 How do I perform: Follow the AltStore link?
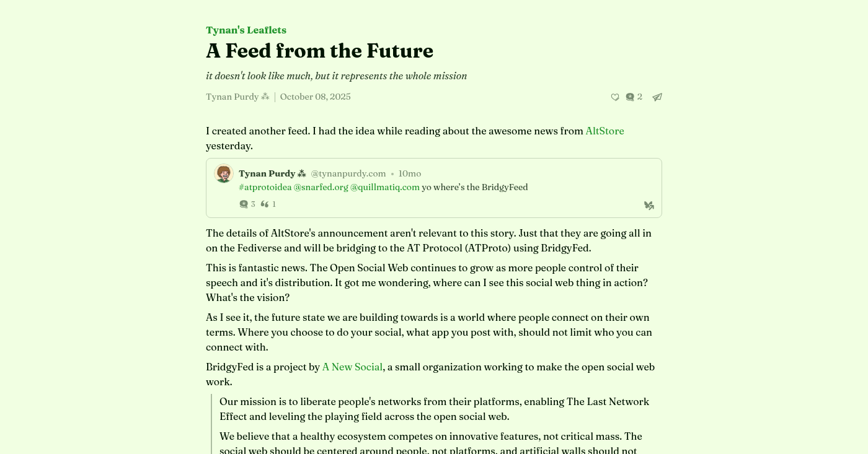(604, 131)
